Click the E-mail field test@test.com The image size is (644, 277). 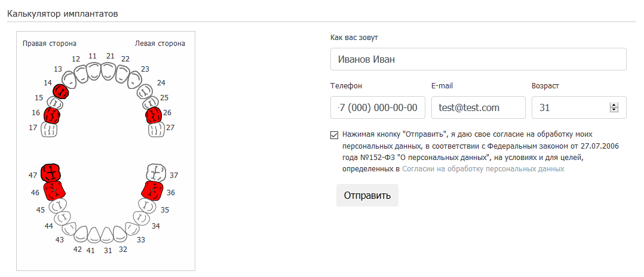[478, 107]
